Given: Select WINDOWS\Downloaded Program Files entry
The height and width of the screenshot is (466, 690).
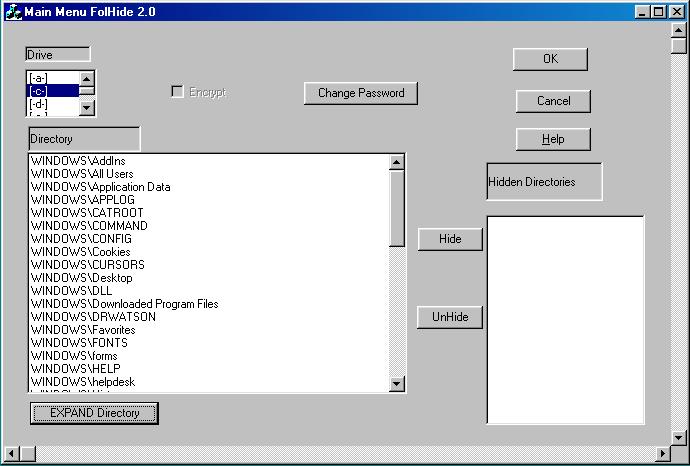Looking at the screenshot, I should pyautogui.click(x=209, y=304).
